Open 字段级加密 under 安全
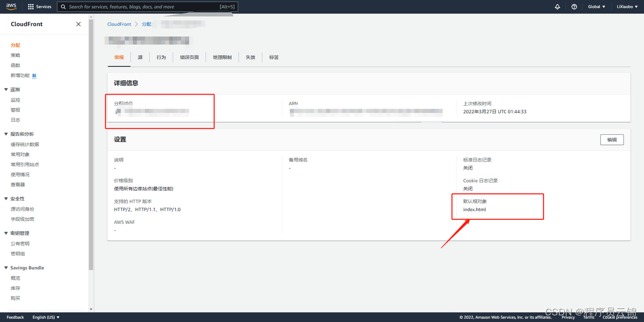Screen dimensions: 644x322 (23, 219)
